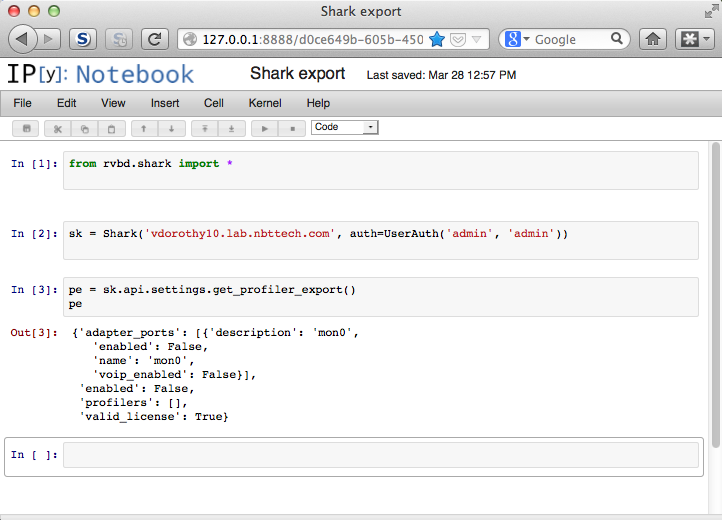Open the Cell menu
The width and height of the screenshot is (722, 520).
[x=214, y=103]
